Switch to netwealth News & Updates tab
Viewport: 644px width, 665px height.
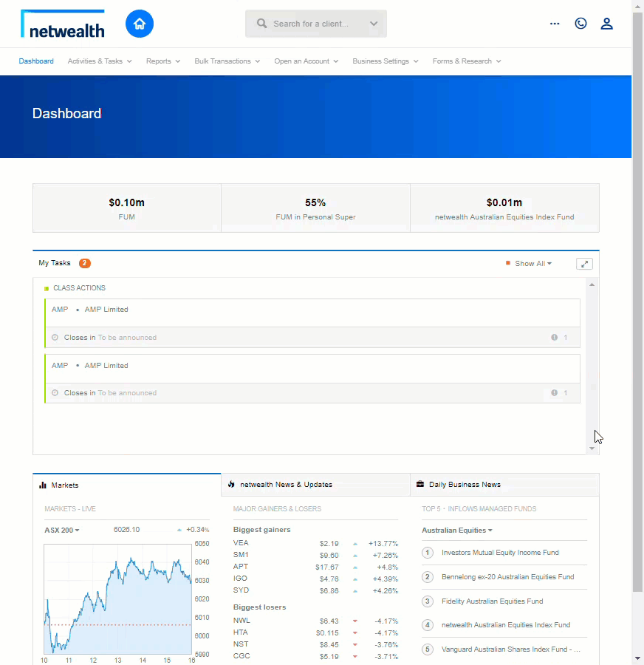click(315, 484)
